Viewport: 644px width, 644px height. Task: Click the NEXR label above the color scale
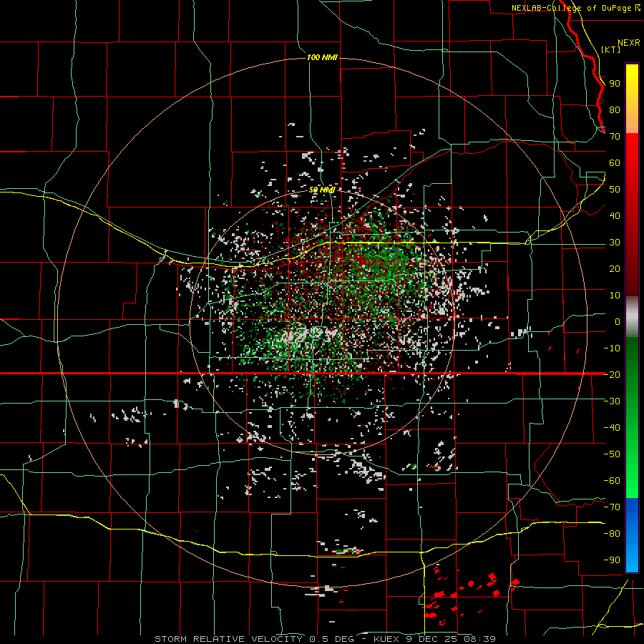click(x=628, y=43)
